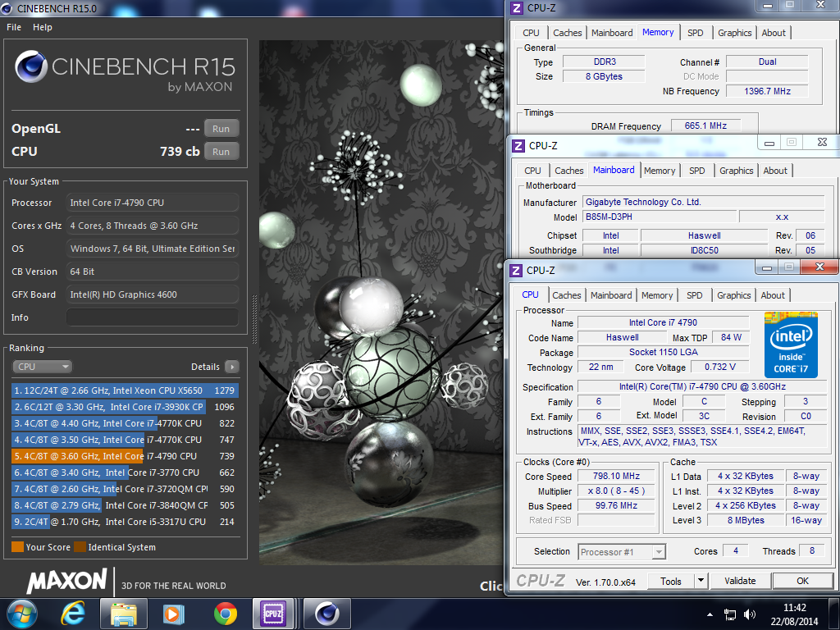The image size is (840, 630).
Task: Select ranking row Core i7-3930K
Action: coord(125,407)
